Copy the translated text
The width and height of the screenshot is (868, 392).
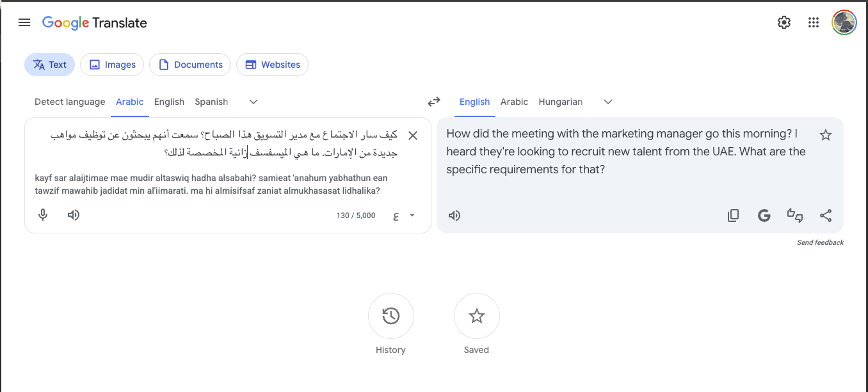click(733, 216)
